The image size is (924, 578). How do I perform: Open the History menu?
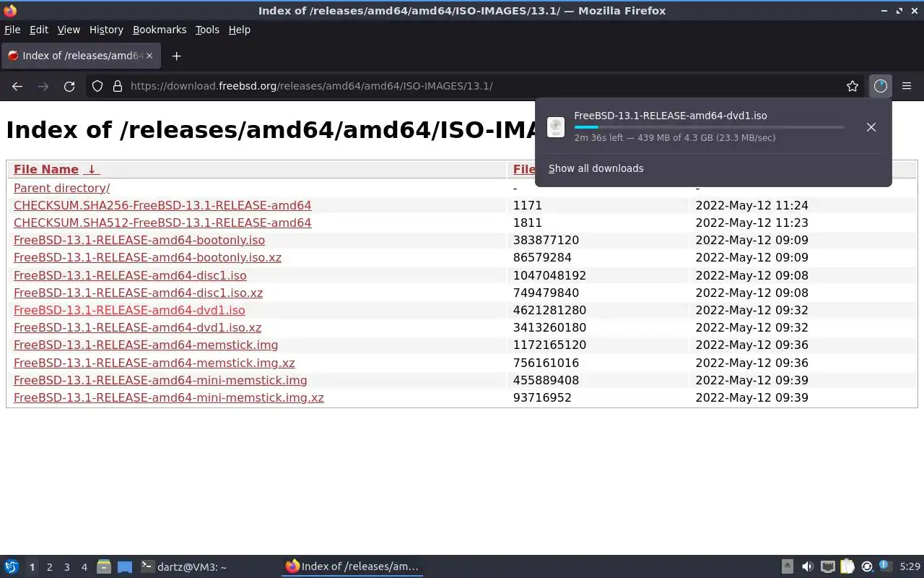pos(106,30)
